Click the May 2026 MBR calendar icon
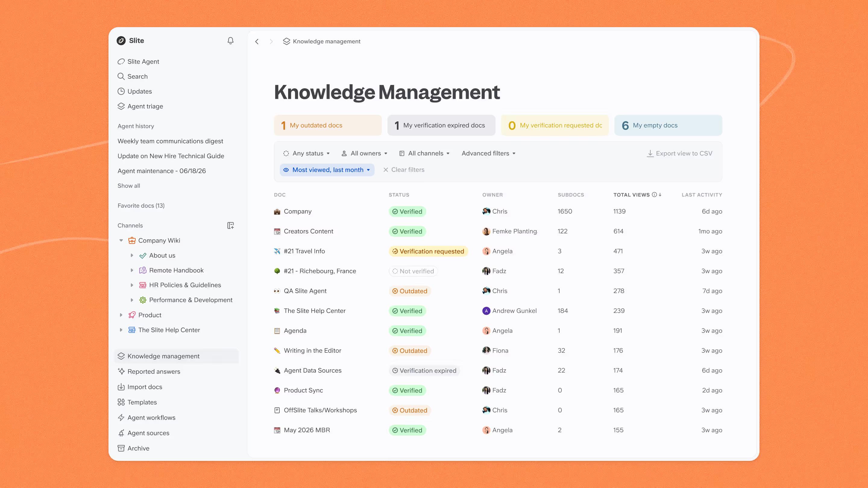 (x=277, y=430)
